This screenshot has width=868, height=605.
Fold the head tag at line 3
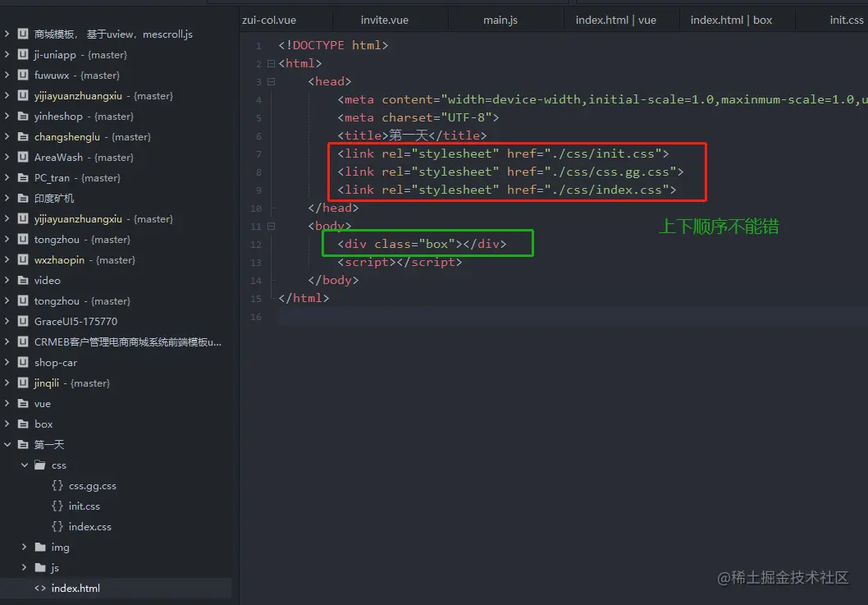[x=272, y=81]
